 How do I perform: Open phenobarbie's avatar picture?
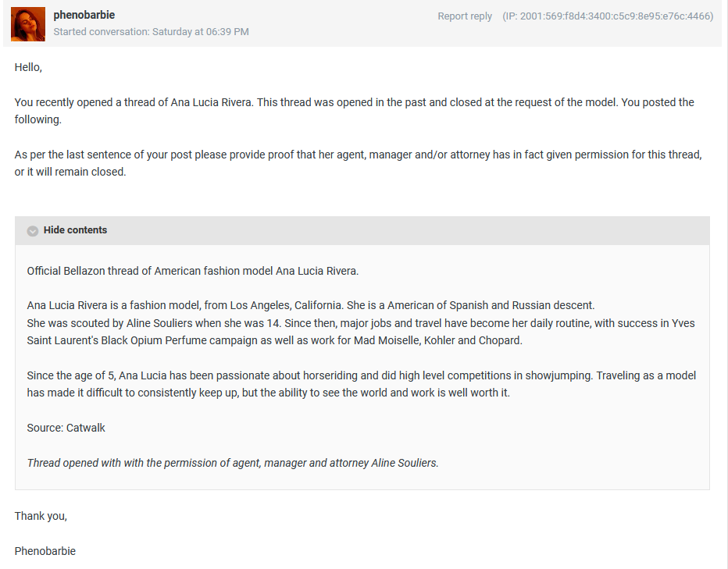coord(28,24)
